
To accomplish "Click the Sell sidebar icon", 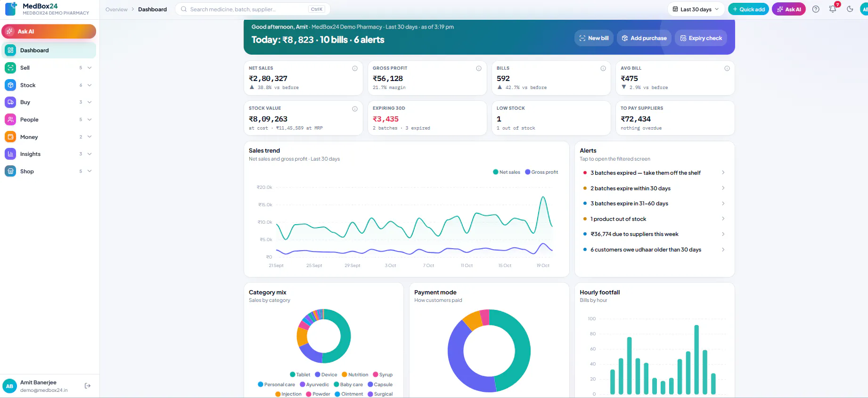I will pos(10,68).
